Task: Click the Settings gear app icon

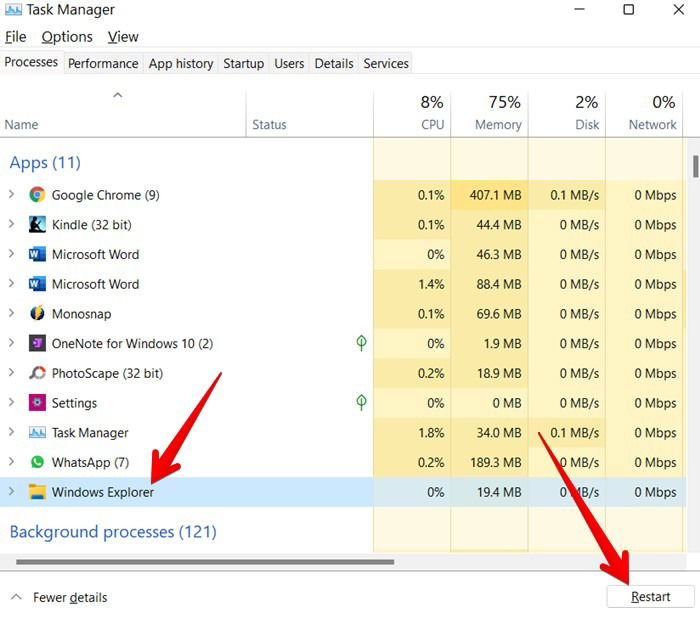Action: point(37,403)
